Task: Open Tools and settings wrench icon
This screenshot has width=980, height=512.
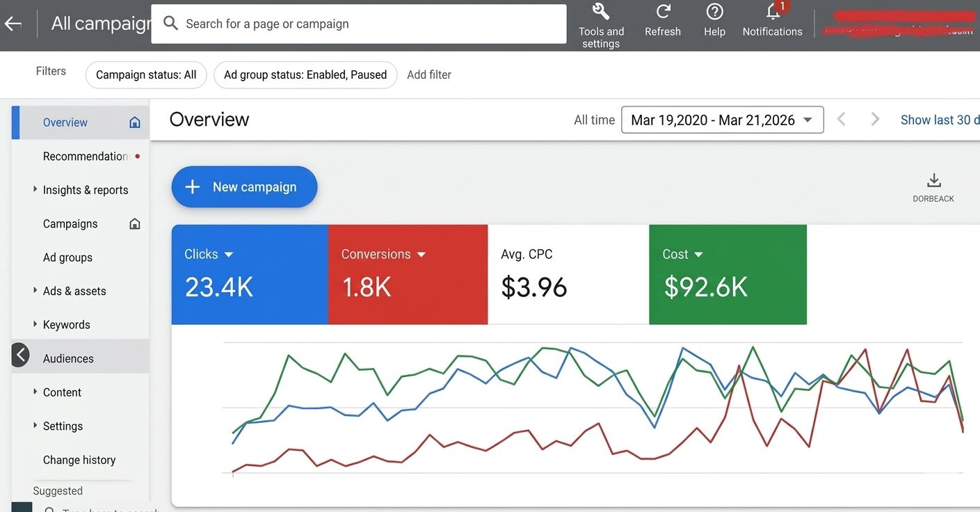Action: (601, 12)
